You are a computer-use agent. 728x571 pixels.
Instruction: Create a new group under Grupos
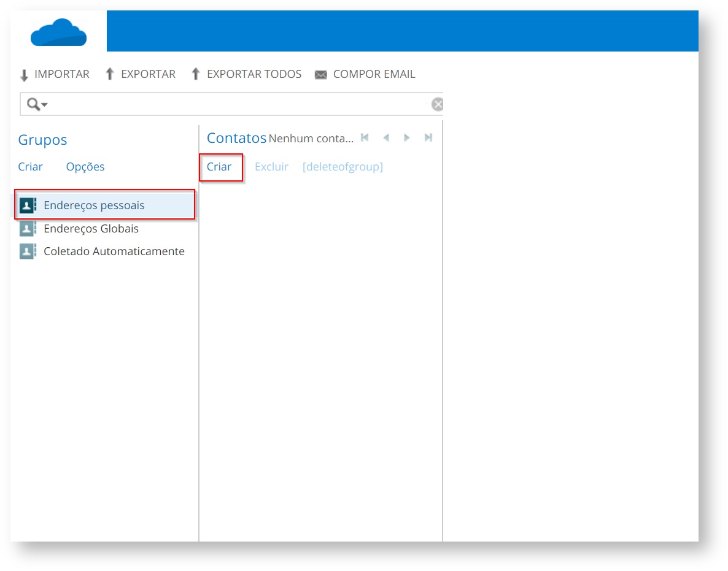click(31, 167)
